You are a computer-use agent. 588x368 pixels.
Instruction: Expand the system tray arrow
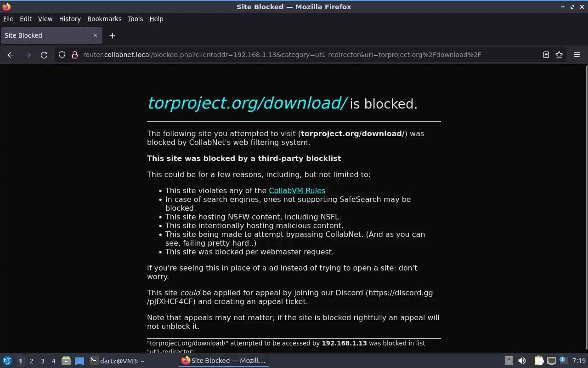pyautogui.click(x=509, y=361)
